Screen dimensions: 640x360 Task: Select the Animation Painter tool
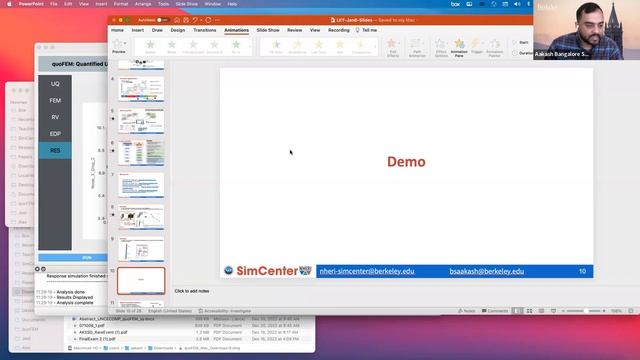click(x=494, y=47)
